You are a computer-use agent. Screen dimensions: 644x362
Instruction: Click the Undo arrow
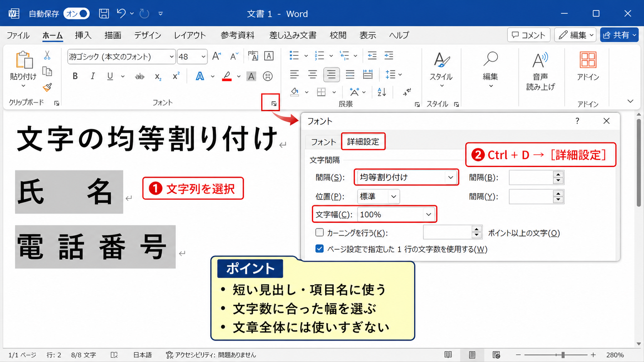[x=121, y=13]
